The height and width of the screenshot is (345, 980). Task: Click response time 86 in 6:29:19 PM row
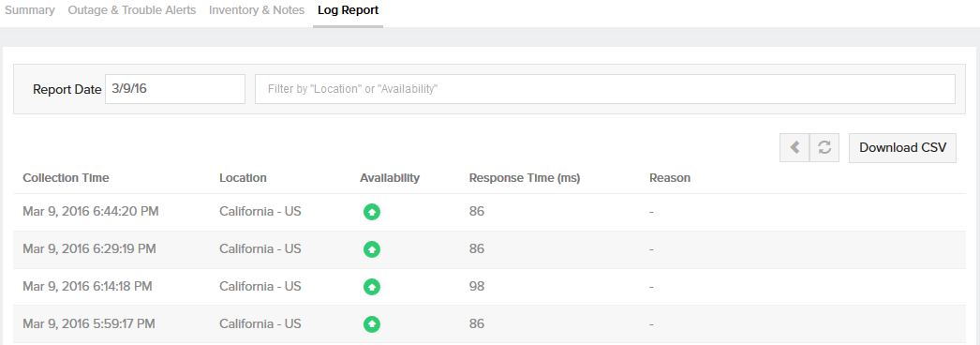click(477, 248)
